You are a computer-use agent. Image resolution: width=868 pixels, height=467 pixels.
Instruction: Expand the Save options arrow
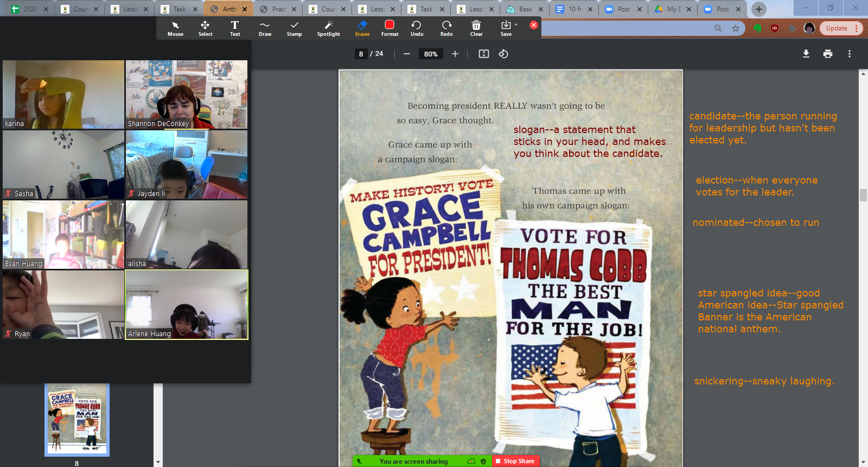516,25
